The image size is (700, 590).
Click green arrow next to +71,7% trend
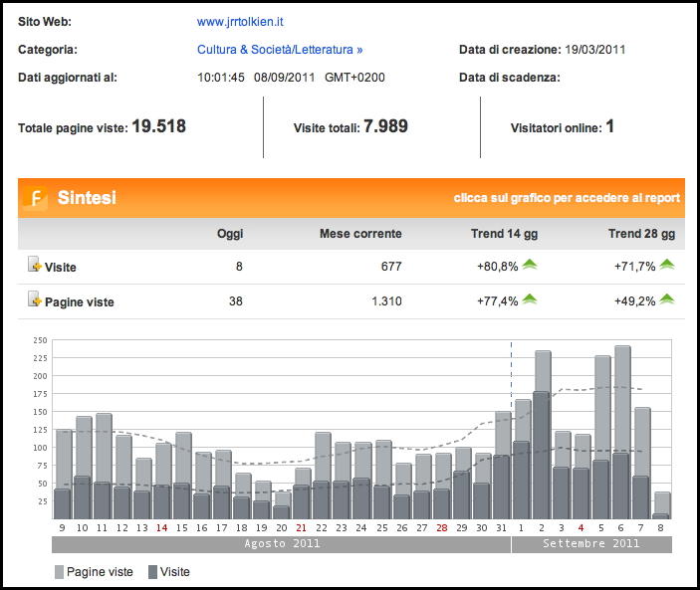coord(666,265)
